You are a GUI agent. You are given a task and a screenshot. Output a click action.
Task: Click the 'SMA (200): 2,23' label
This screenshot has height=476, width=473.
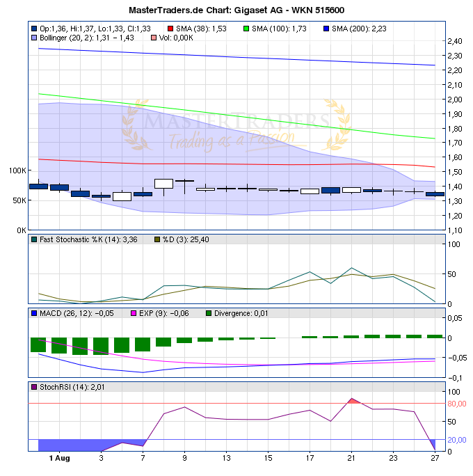click(x=359, y=29)
